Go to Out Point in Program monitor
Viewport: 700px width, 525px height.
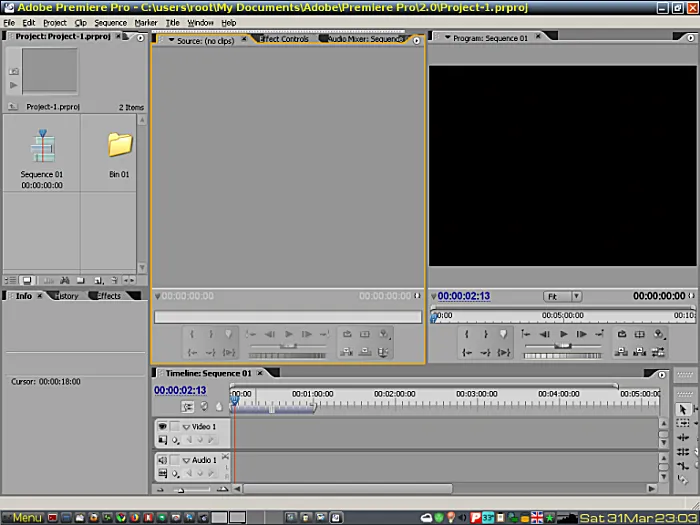point(485,353)
